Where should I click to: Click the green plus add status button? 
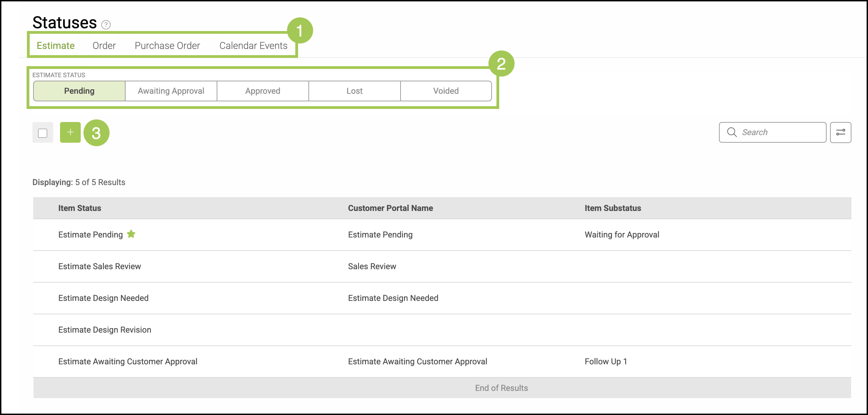tap(70, 132)
